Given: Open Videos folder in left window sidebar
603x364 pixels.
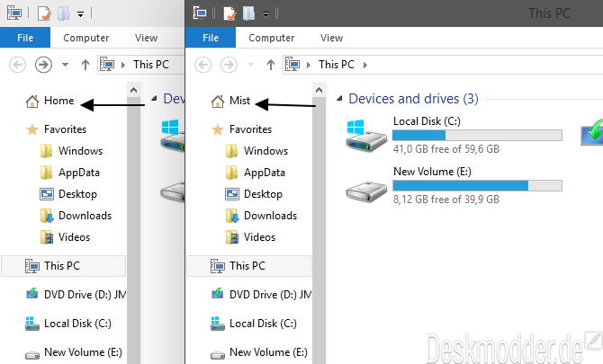Looking at the screenshot, I should pos(66,237).
